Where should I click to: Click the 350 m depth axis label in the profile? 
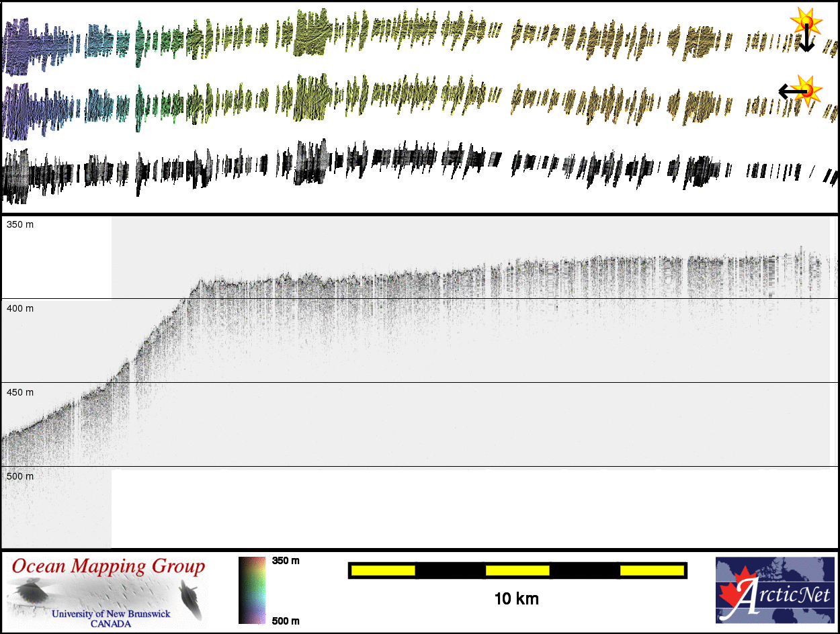pos(20,224)
